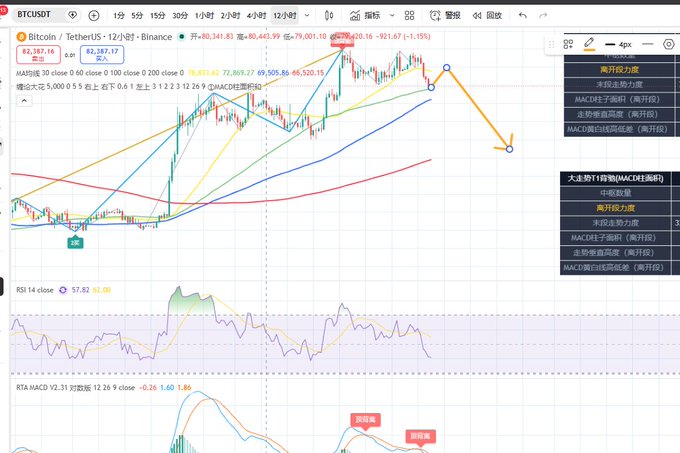Select the MA均线 indicator legend
The image size is (680, 453).
click(x=100, y=73)
